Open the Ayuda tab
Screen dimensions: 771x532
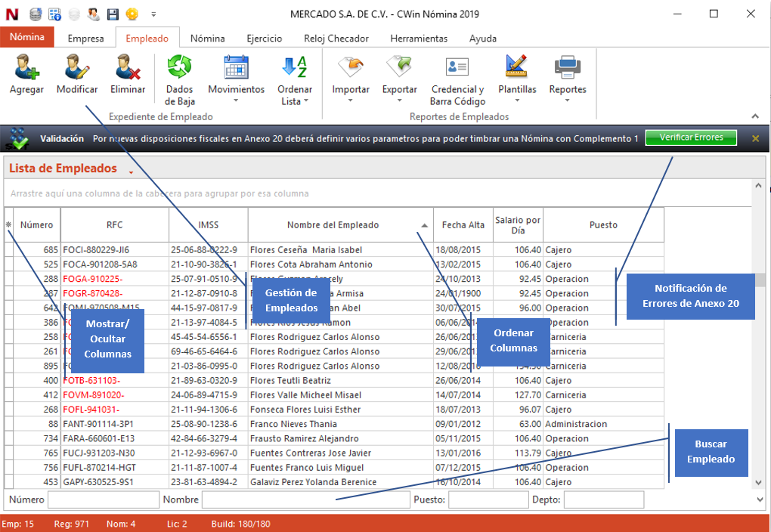pyautogui.click(x=483, y=39)
